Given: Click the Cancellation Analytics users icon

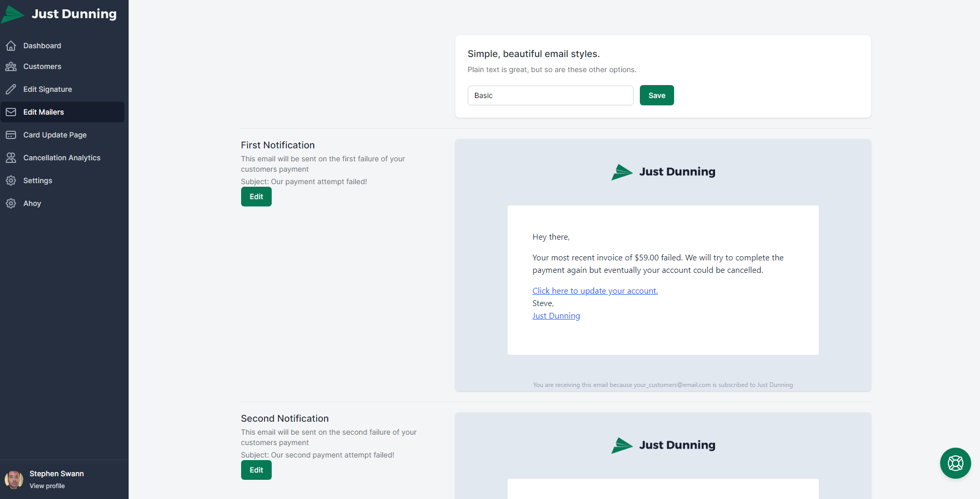Looking at the screenshot, I should 11,158.
